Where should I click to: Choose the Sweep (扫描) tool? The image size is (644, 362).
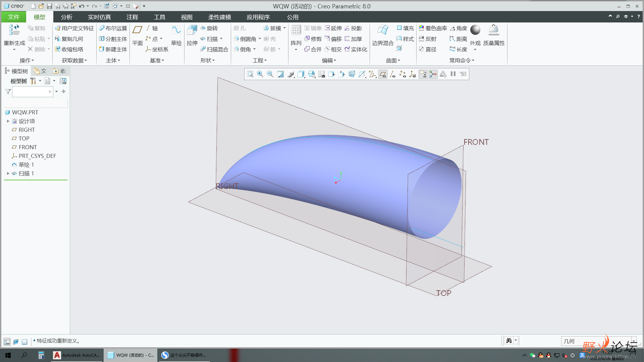tap(209, 39)
